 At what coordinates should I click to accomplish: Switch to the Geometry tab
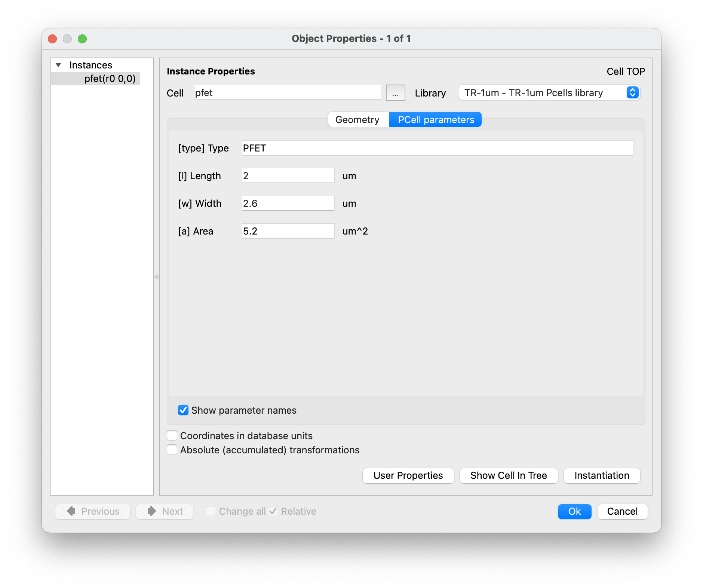pos(358,120)
